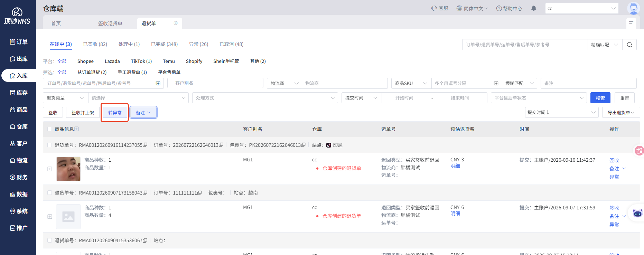644x255 pixels.
Task: Click the 客户别名 input field
Action: pyautogui.click(x=215, y=83)
